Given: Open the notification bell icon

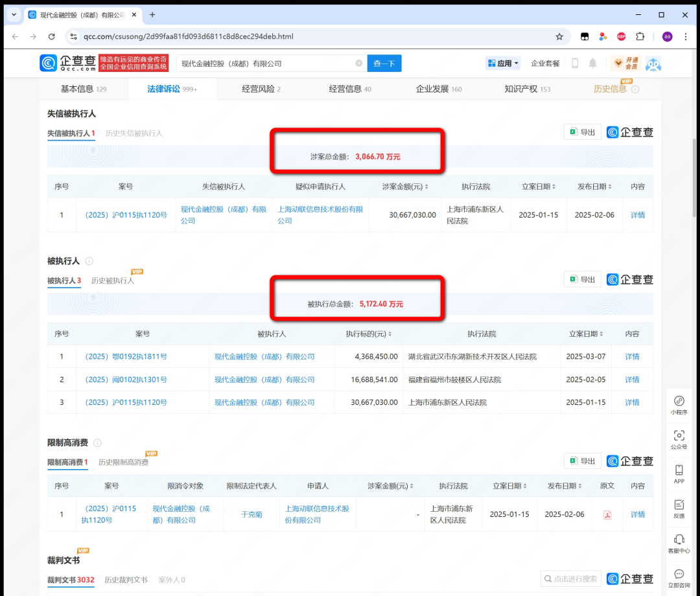Looking at the screenshot, I should 592,63.
